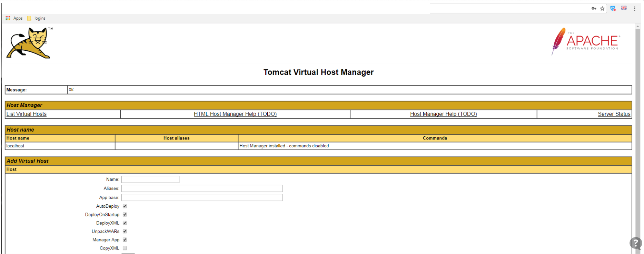Click the 'Commands' column header

435,138
